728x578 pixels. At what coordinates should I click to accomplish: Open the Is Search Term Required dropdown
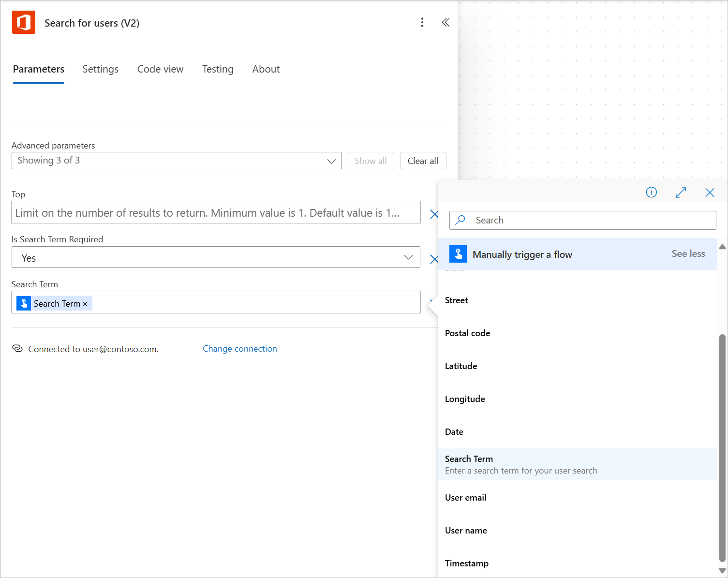pyautogui.click(x=216, y=257)
